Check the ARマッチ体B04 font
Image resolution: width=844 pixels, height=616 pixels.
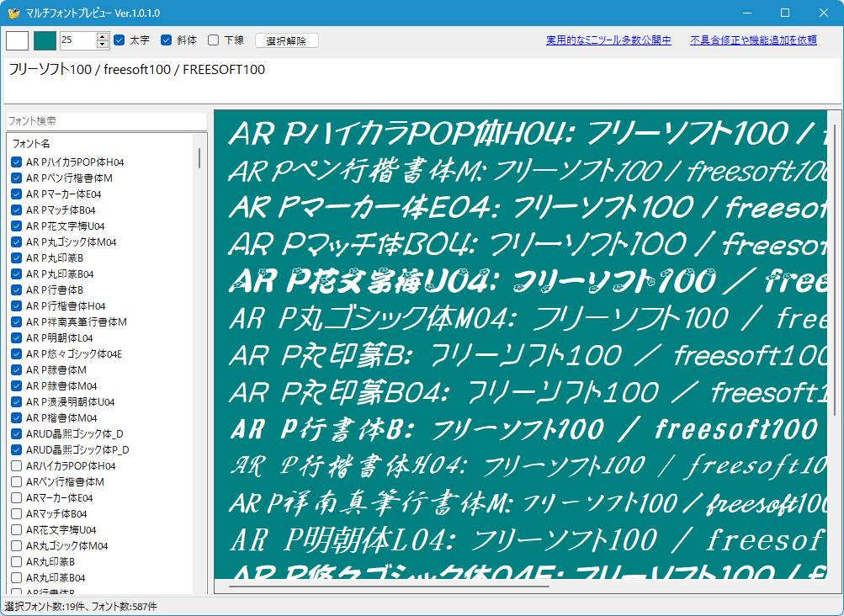coord(17,513)
